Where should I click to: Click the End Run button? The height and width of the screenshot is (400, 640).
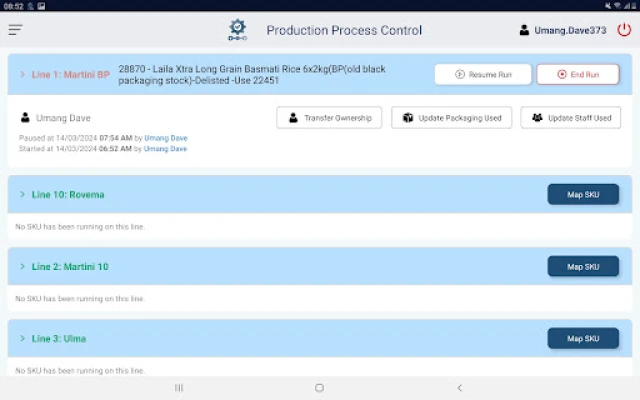tap(577, 74)
